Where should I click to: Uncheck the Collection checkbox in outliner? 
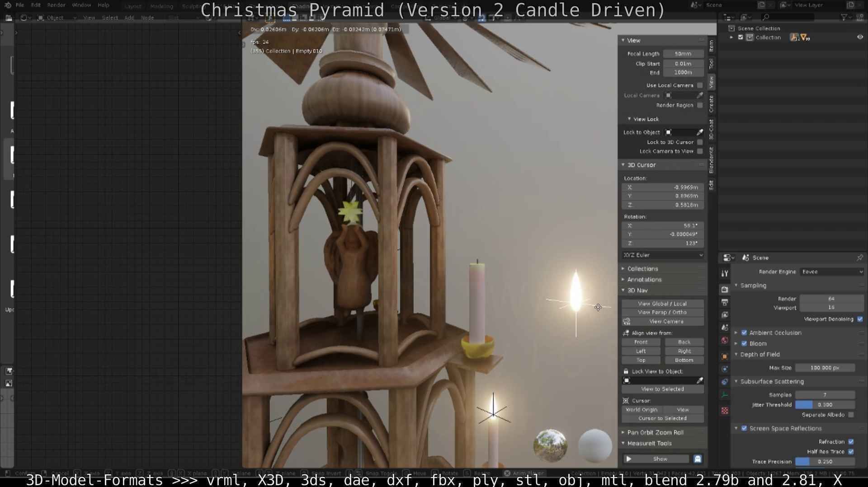coord(741,37)
